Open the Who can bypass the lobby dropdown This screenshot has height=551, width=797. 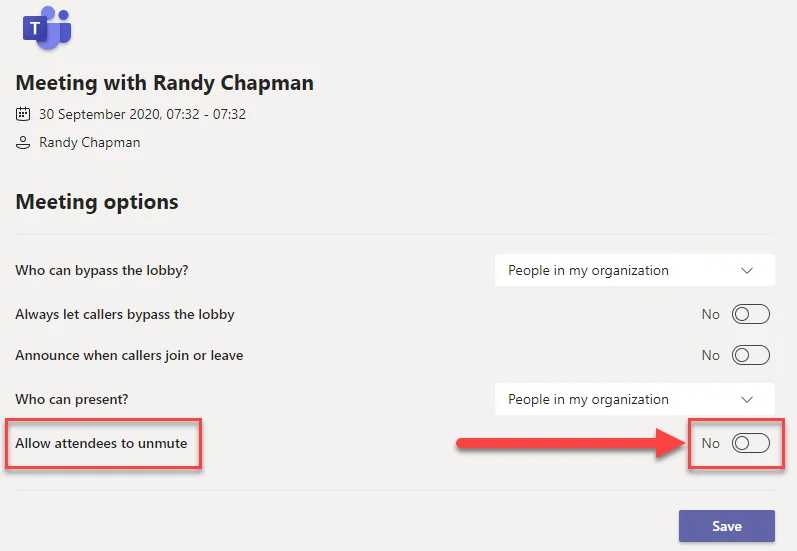coord(634,270)
